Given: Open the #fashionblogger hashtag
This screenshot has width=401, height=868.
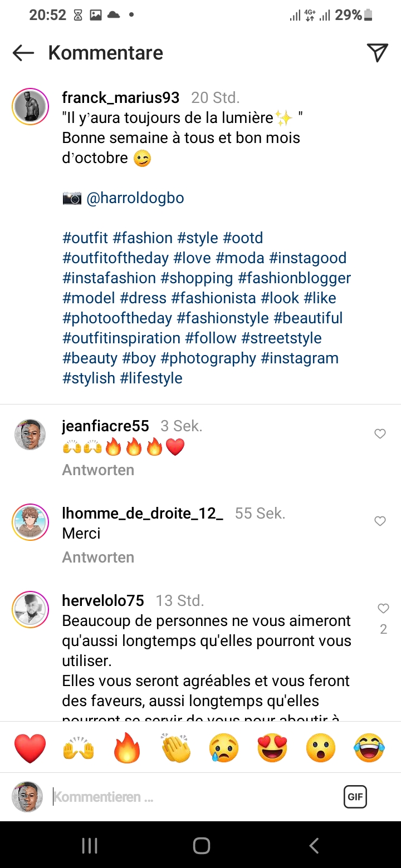Looking at the screenshot, I should (x=294, y=278).
